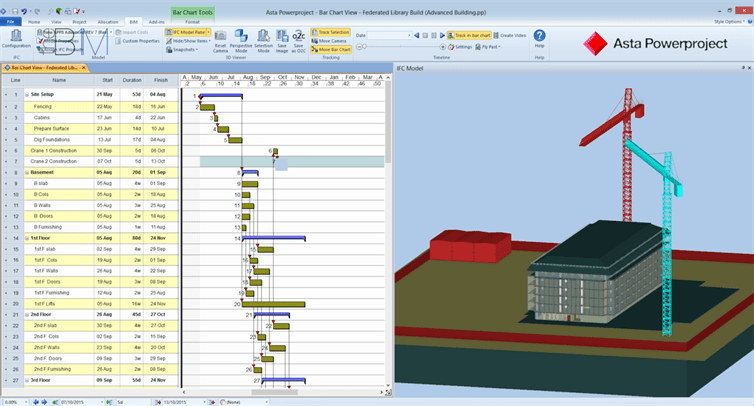This screenshot has width=754, height=406.
Task: Click the Reset Camera icon
Action: [x=219, y=40]
